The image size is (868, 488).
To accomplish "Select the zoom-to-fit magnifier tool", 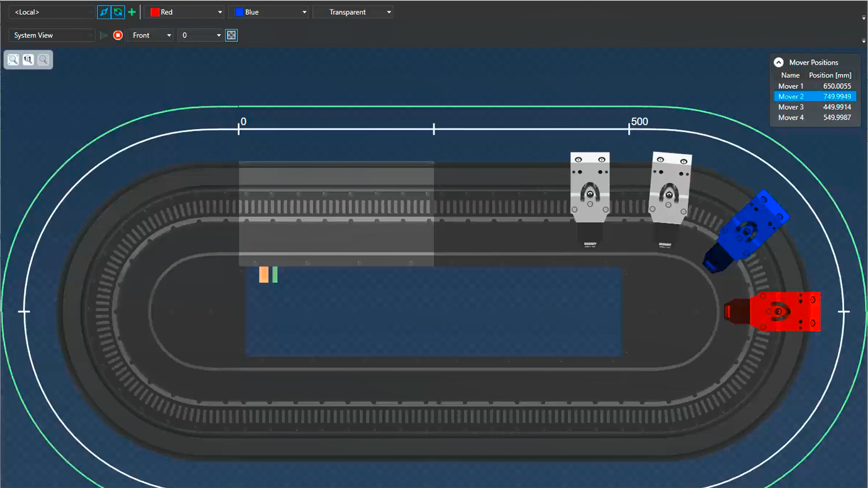I will click(x=13, y=59).
